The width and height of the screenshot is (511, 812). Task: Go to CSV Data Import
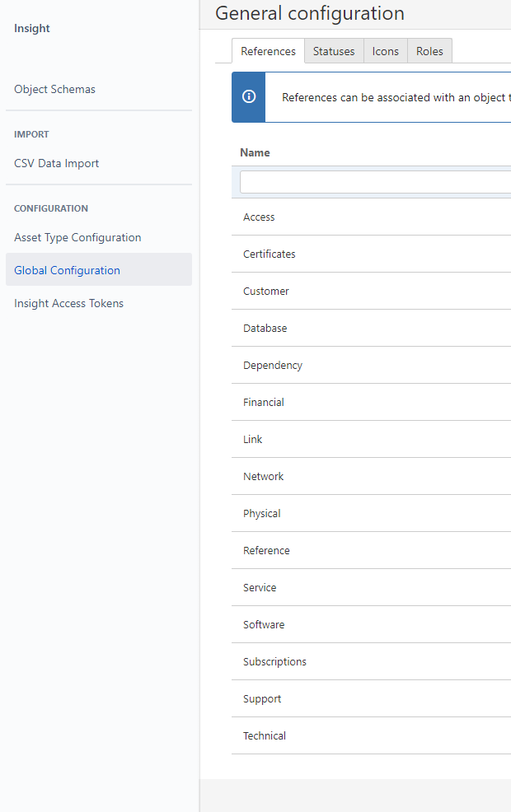56,163
